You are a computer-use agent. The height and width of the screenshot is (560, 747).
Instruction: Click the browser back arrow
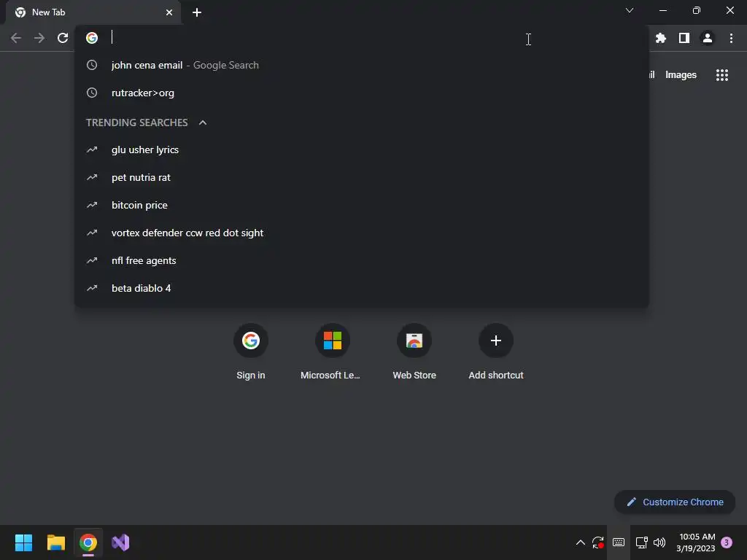pos(16,38)
